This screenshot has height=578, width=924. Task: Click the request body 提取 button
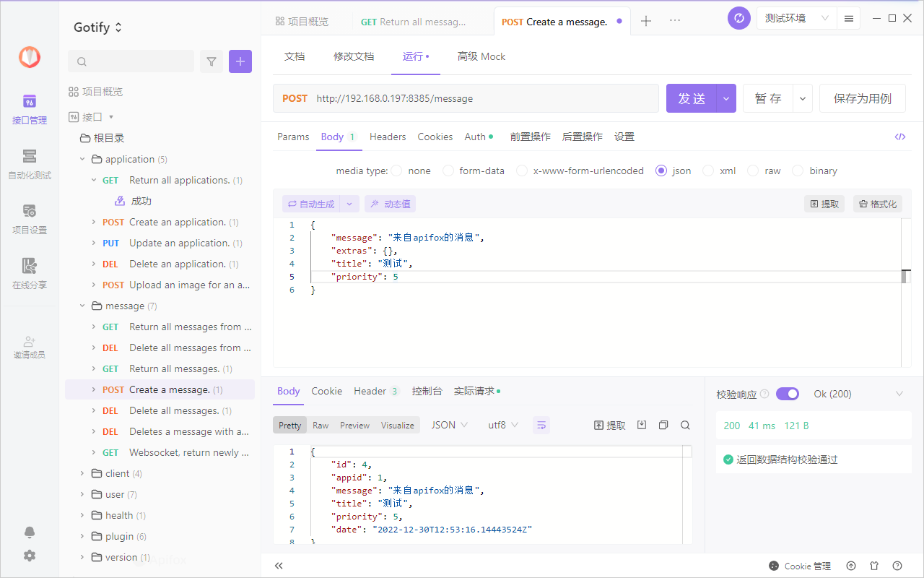tap(824, 204)
